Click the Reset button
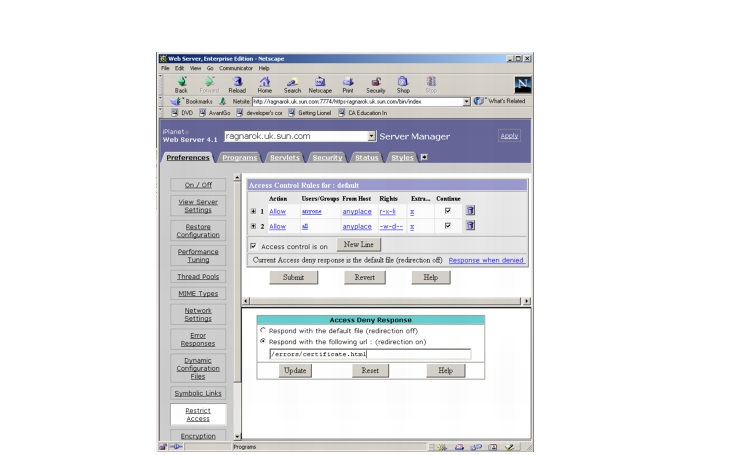Screen dimensions: 730x455 click(x=370, y=370)
